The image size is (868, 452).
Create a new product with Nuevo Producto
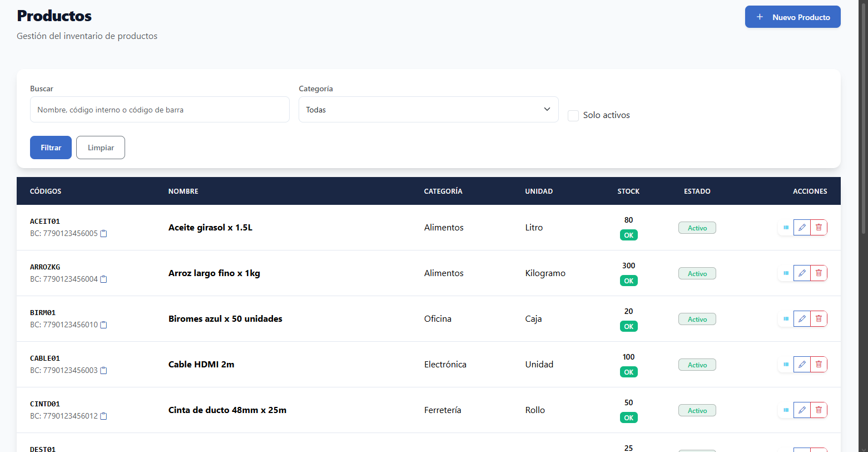click(792, 17)
